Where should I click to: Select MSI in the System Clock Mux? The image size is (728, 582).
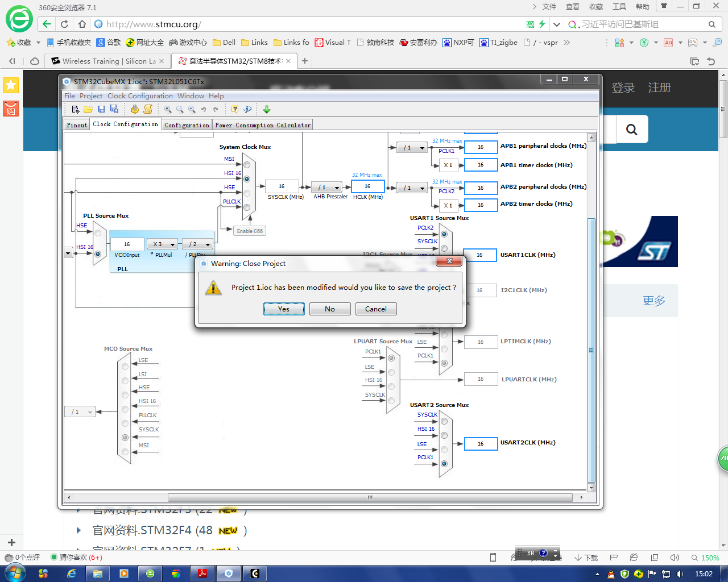click(x=247, y=165)
